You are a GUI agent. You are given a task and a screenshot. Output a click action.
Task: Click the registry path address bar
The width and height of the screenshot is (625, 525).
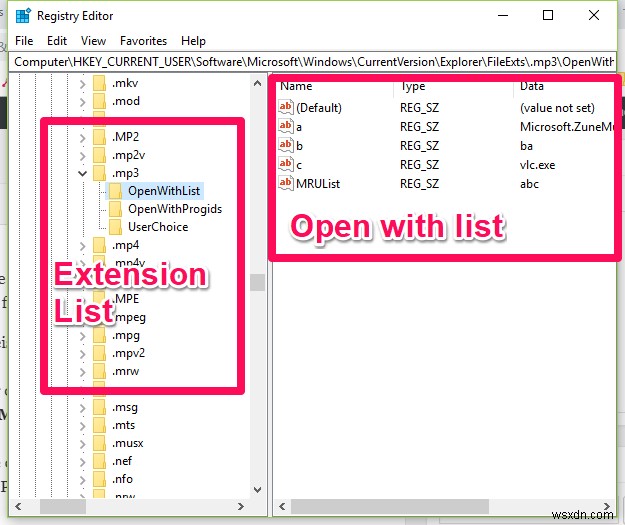pos(312,62)
